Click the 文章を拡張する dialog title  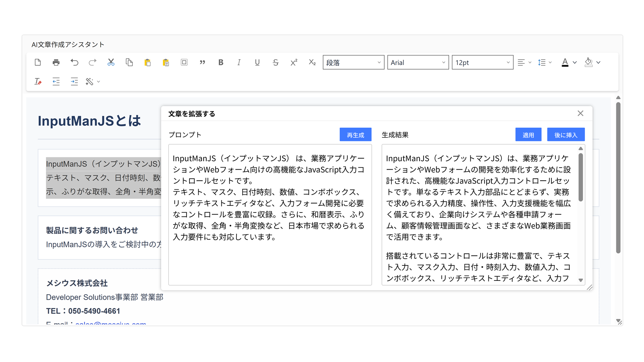[x=192, y=114]
